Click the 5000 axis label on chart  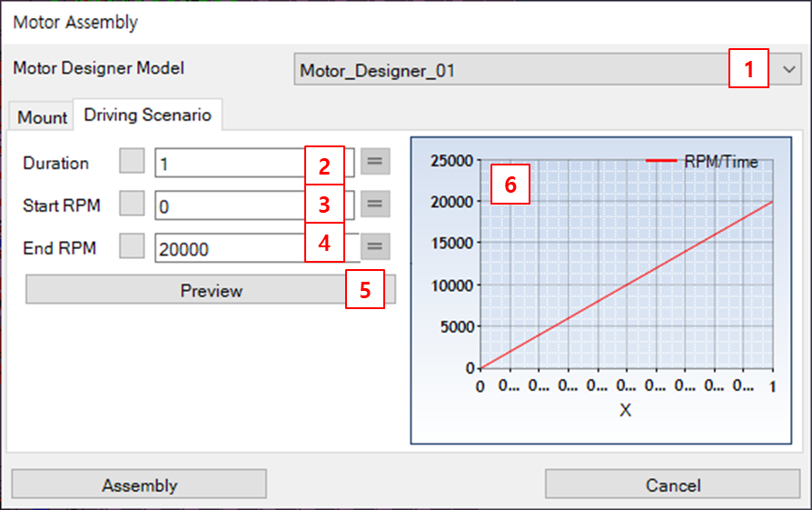tap(457, 326)
